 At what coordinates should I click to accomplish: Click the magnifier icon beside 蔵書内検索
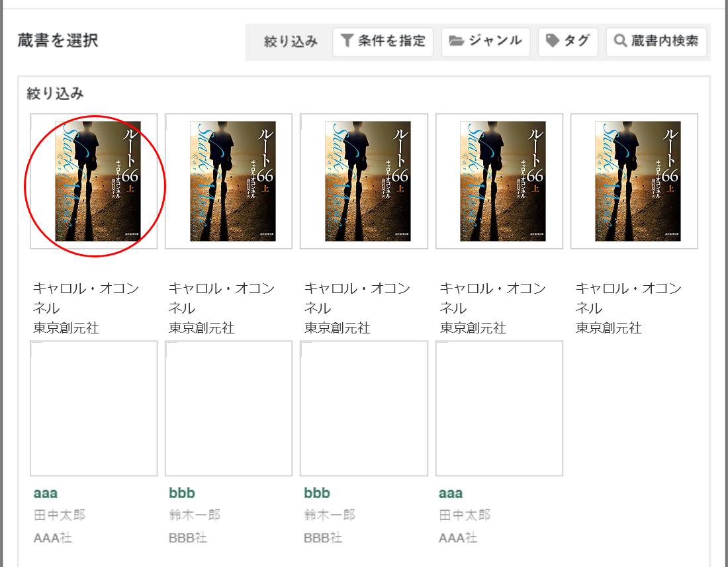(620, 41)
